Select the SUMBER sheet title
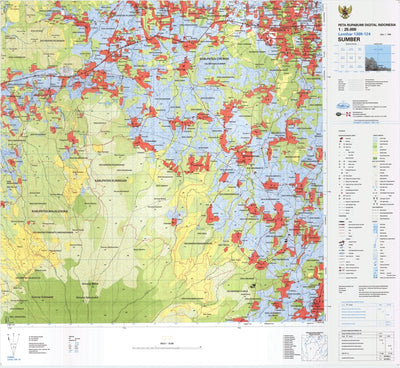The image size is (400, 368). point(349,39)
